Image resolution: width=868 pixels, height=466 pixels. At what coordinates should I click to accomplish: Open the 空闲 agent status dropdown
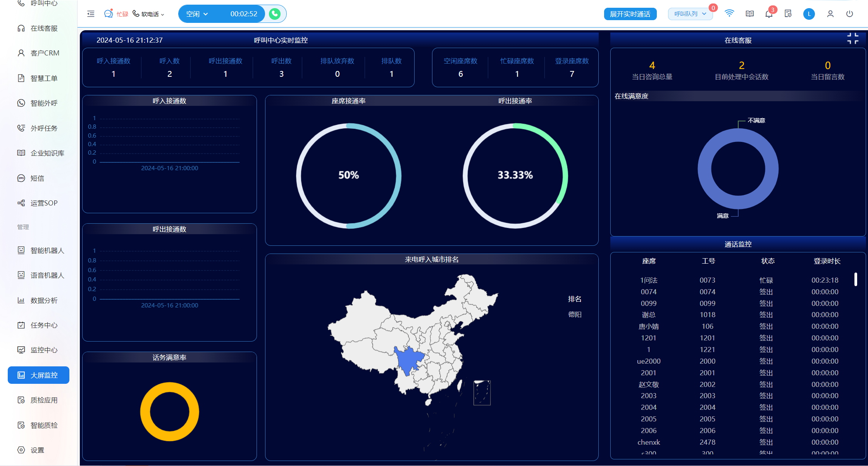[x=197, y=14]
